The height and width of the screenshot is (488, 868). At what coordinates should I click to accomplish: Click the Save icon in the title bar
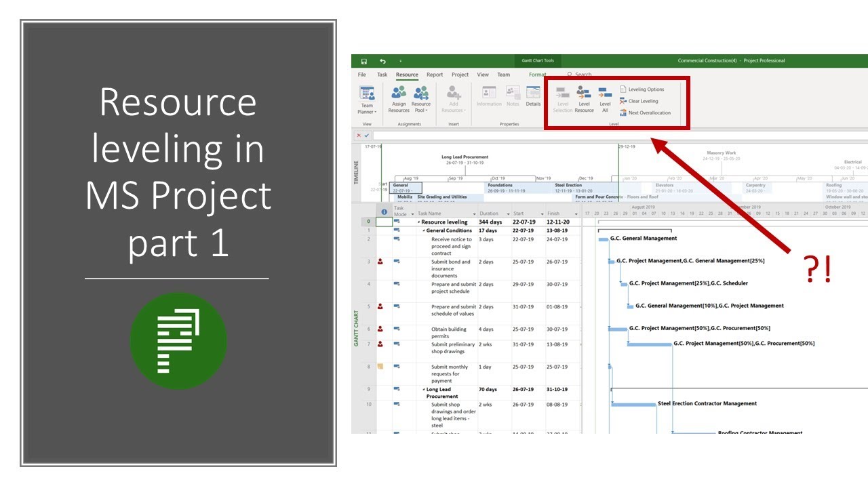(x=364, y=61)
